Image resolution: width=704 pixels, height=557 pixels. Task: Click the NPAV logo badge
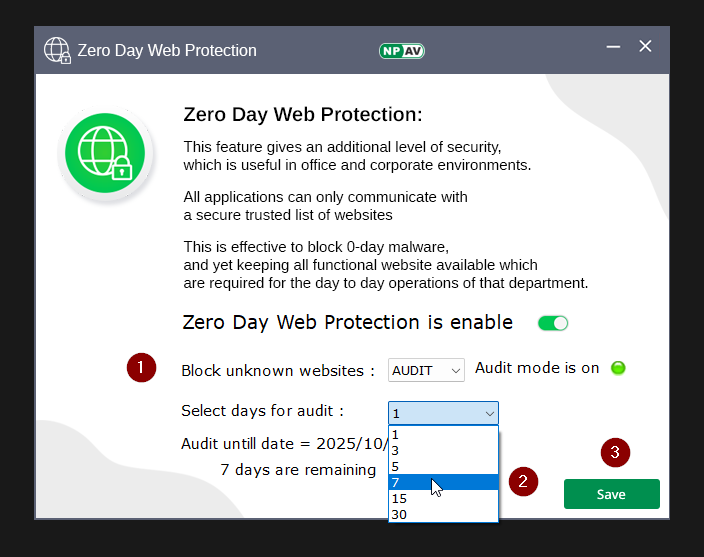click(401, 50)
